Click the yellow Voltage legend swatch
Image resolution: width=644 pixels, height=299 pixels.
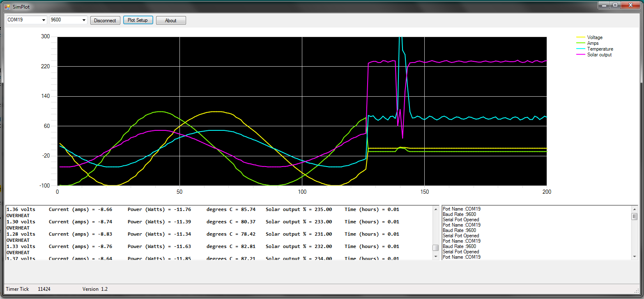coord(581,37)
